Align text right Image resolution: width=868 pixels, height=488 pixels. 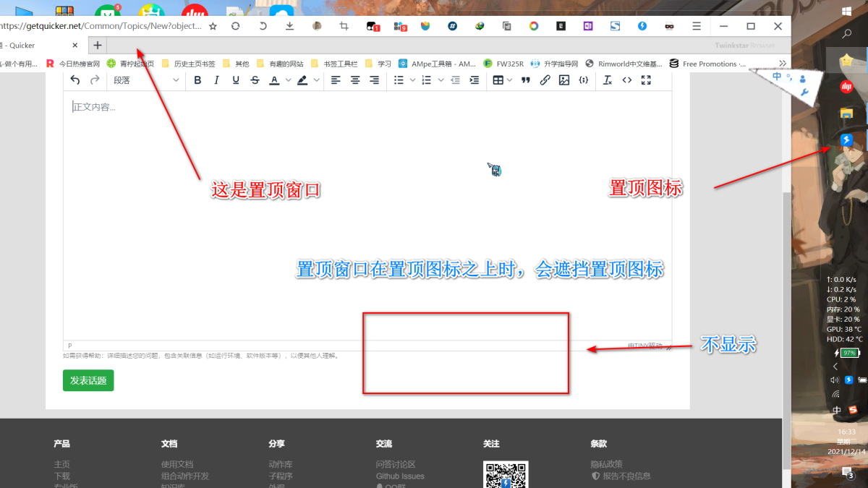374,80
